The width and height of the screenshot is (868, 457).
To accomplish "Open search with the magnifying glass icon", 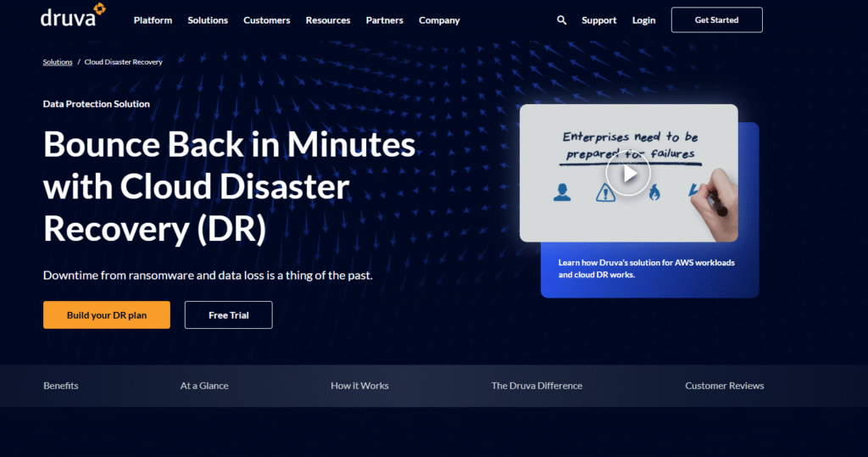I will click(561, 20).
